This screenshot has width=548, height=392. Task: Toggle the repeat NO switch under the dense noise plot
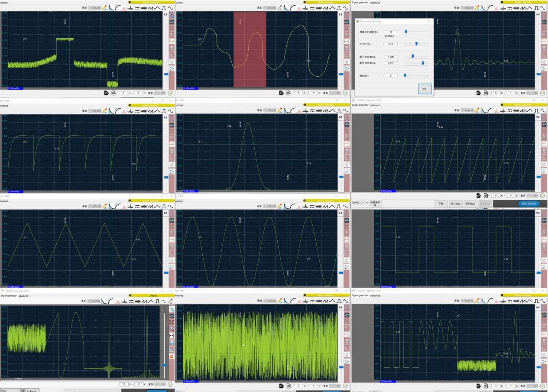point(334,386)
